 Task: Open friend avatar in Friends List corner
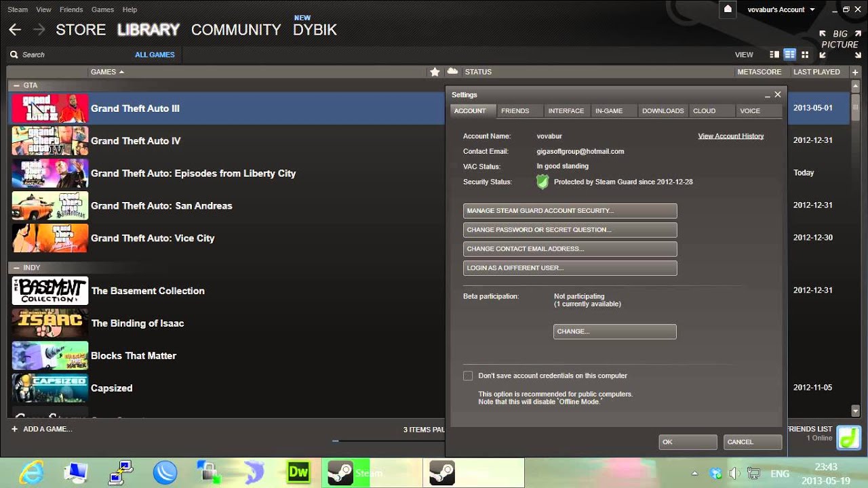coord(848,437)
